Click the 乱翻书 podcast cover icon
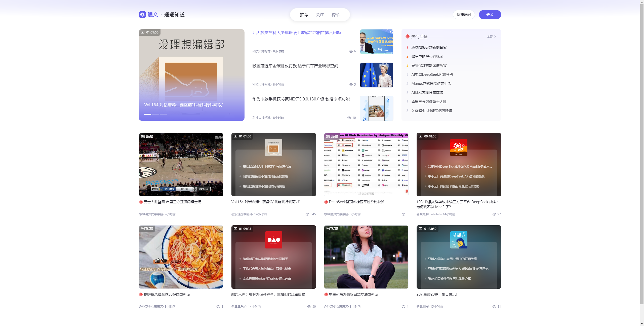This screenshot has height=326, width=644. pyautogui.click(x=459, y=240)
